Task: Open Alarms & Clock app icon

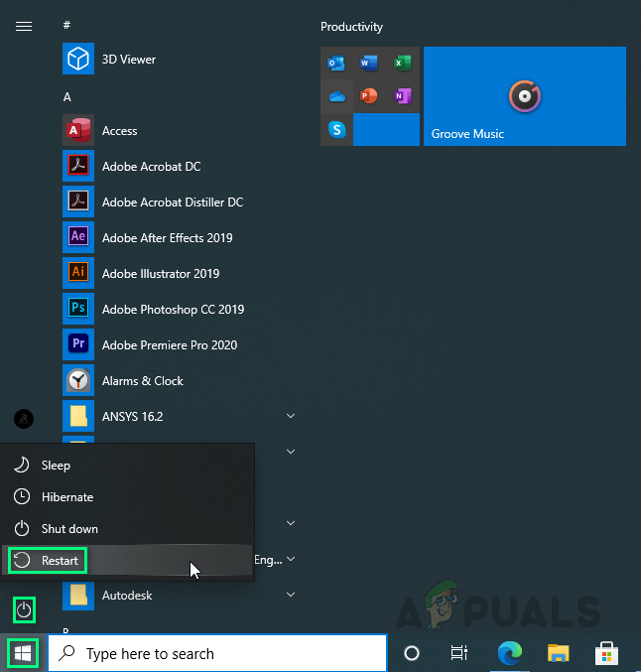Action: click(78, 380)
